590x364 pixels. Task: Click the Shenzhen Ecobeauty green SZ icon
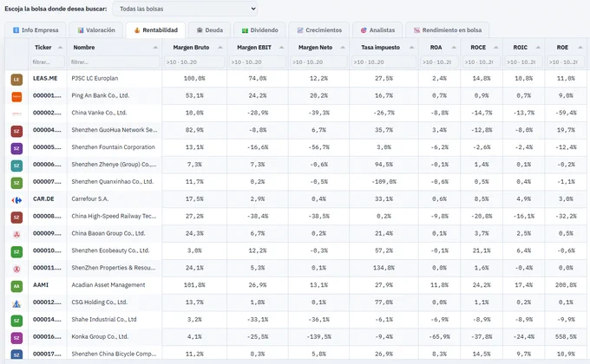16,252
